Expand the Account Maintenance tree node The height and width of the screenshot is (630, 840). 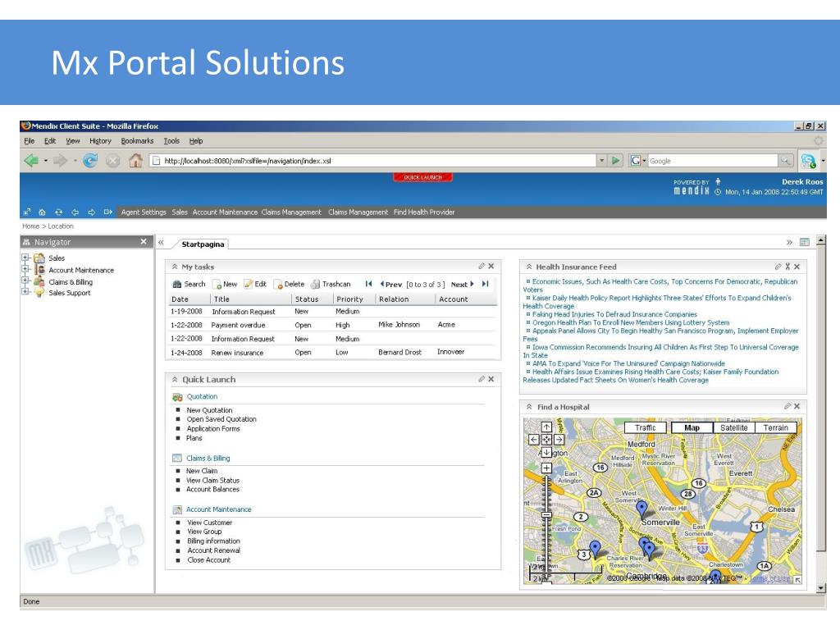25,269
